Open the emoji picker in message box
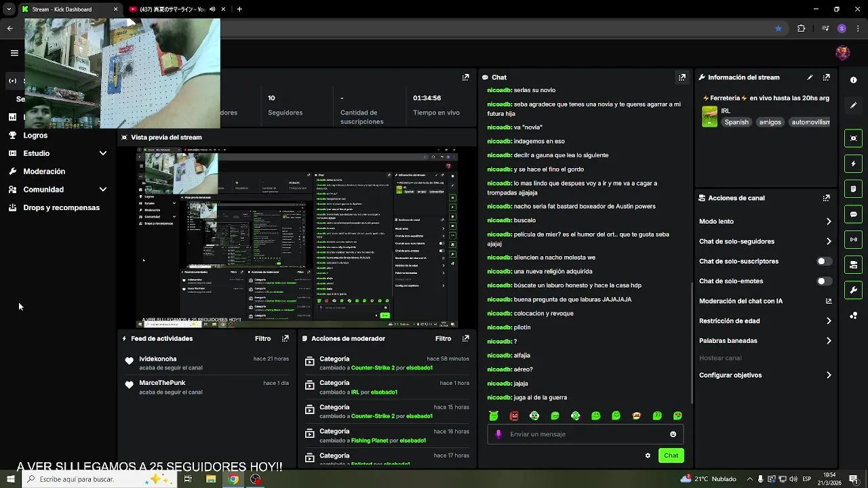The image size is (868, 488). coord(673,434)
